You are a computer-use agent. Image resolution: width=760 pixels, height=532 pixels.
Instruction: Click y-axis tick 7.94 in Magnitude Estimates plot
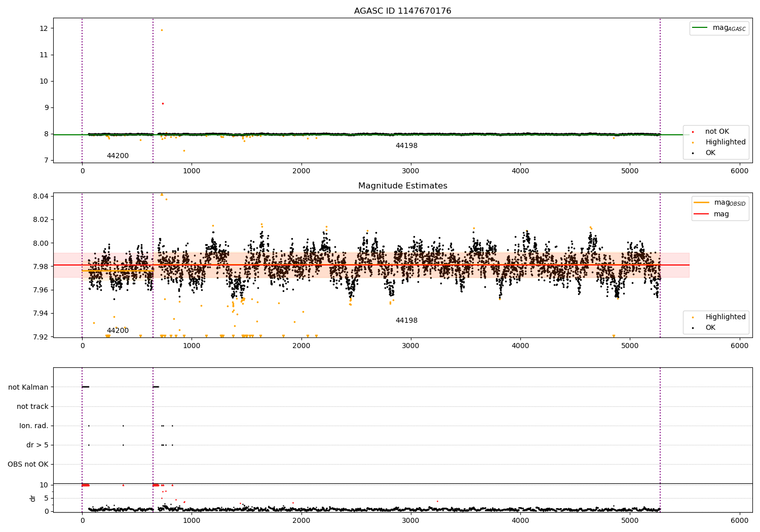point(41,313)
